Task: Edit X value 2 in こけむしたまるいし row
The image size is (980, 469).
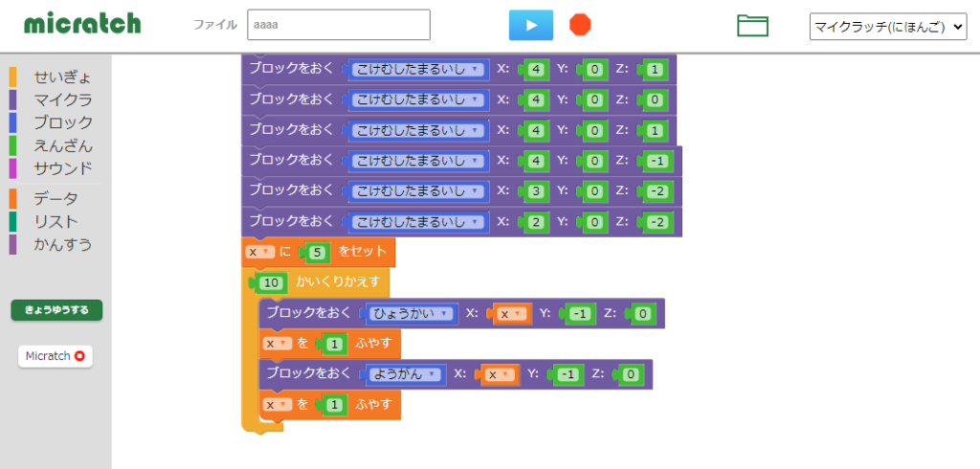Action: click(534, 223)
